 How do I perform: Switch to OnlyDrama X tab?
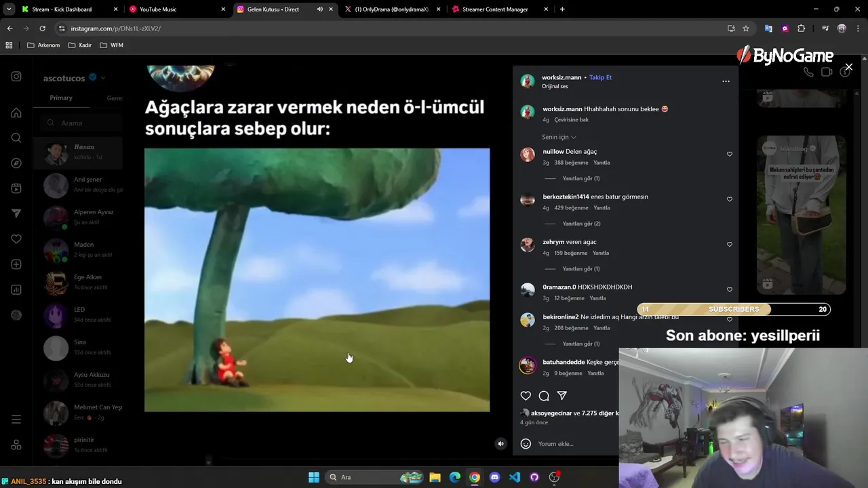[392, 9]
